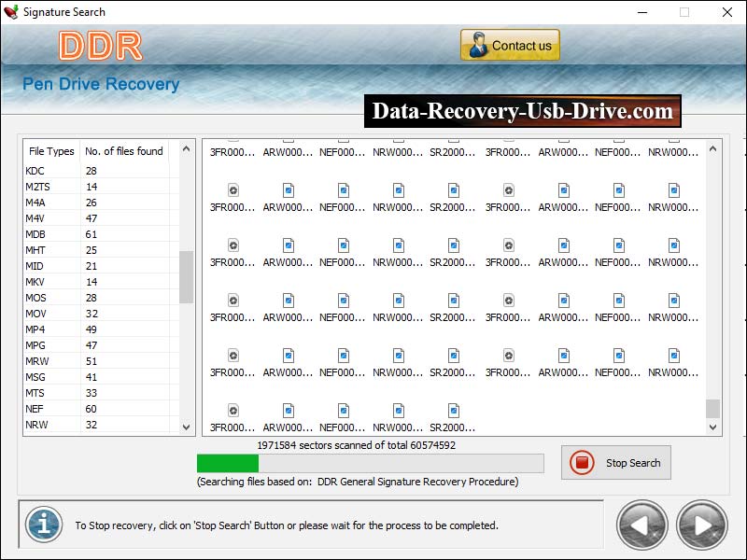
Task: Click the count 61 in the MDB row
Action: click(91, 234)
